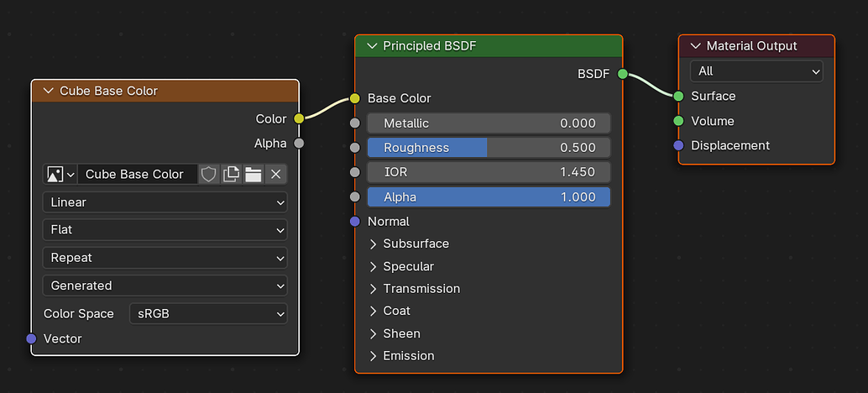The height and width of the screenshot is (393, 868).
Task: Expand the Sheen panel
Action: (x=373, y=333)
